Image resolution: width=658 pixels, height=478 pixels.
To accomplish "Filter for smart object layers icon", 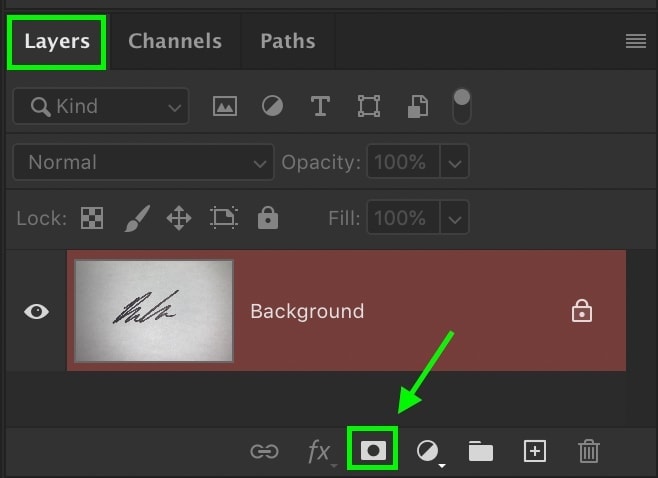I will 418,106.
